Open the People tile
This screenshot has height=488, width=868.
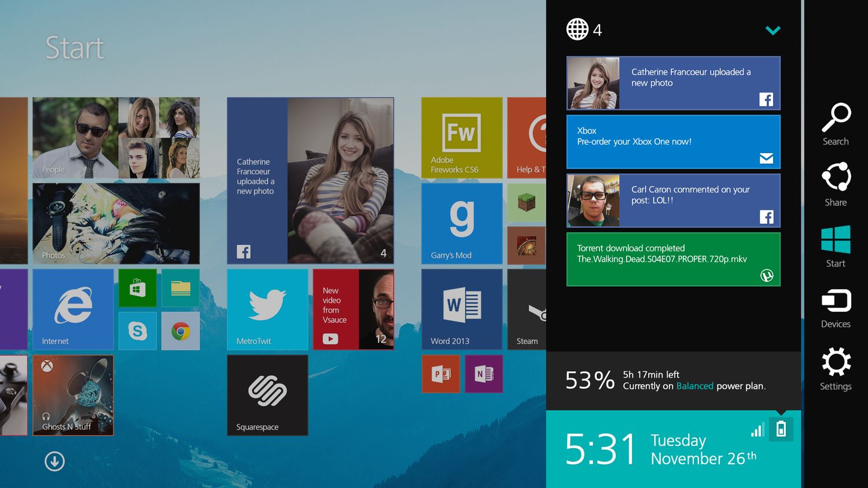(116, 138)
